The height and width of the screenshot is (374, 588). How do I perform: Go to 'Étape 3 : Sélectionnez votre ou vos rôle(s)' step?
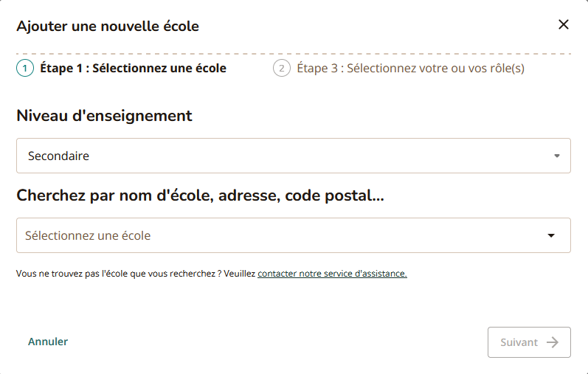410,69
